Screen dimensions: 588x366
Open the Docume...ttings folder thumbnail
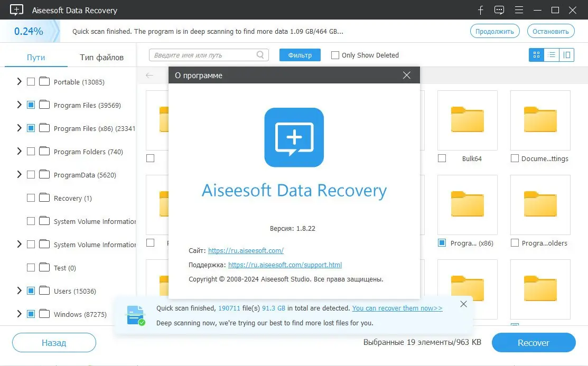tap(540, 120)
